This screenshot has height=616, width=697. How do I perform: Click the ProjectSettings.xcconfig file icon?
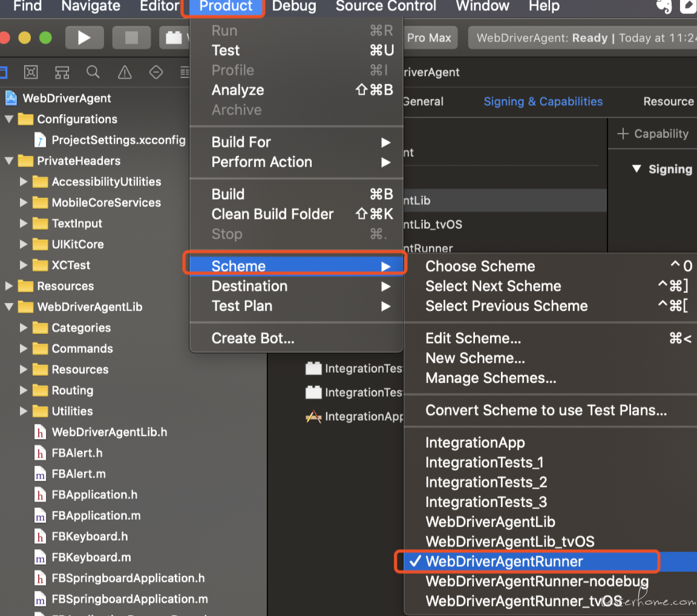40,140
